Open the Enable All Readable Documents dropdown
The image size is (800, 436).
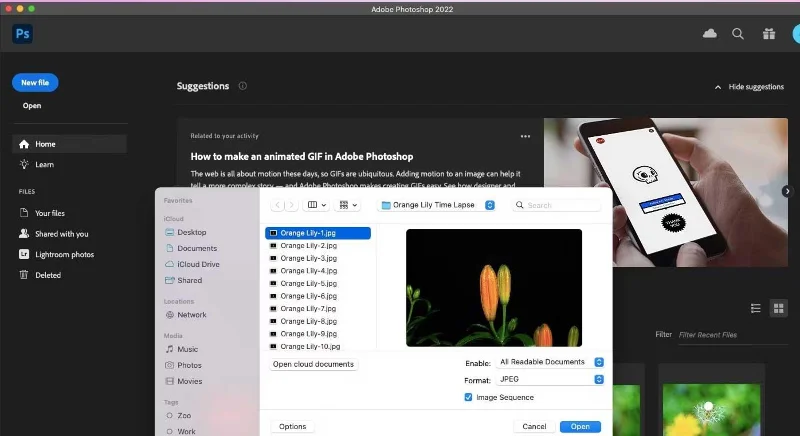click(550, 362)
